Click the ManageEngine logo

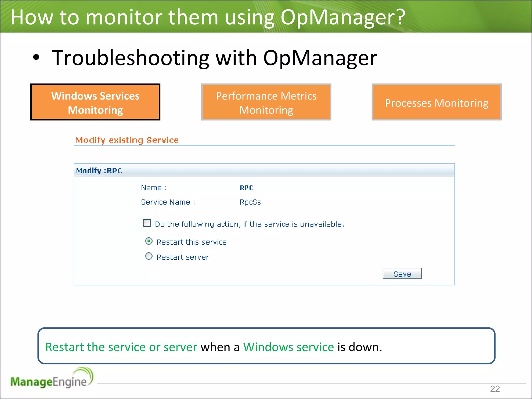(52, 378)
